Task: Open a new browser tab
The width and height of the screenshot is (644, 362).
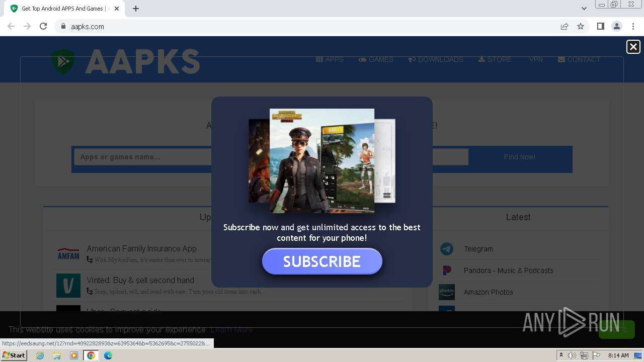Action: [x=136, y=9]
